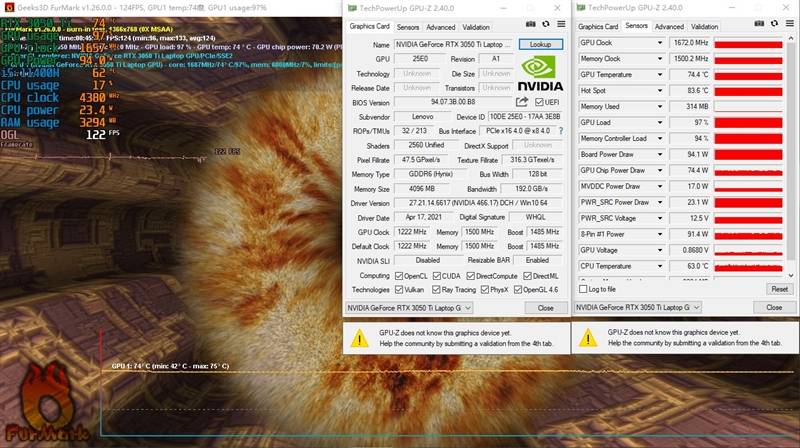
Task: Open the CPU Temperature sensor dropdown
Action: [660, 266]
